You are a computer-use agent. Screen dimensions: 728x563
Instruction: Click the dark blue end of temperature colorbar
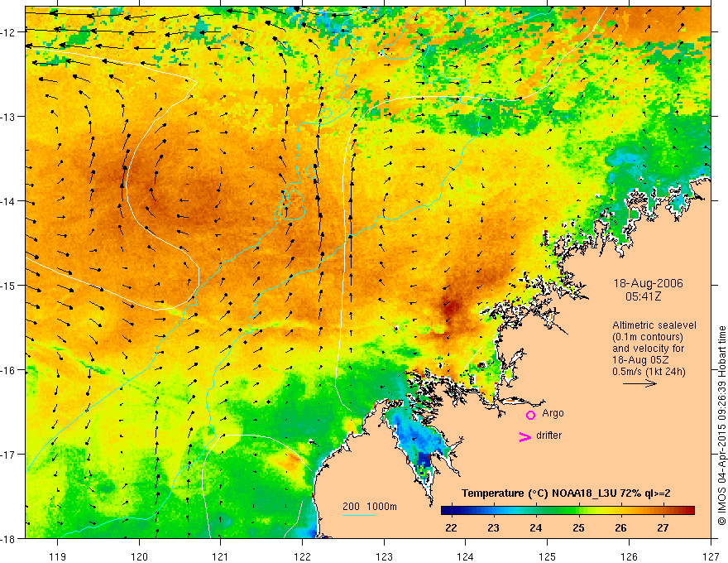[446, 511]
